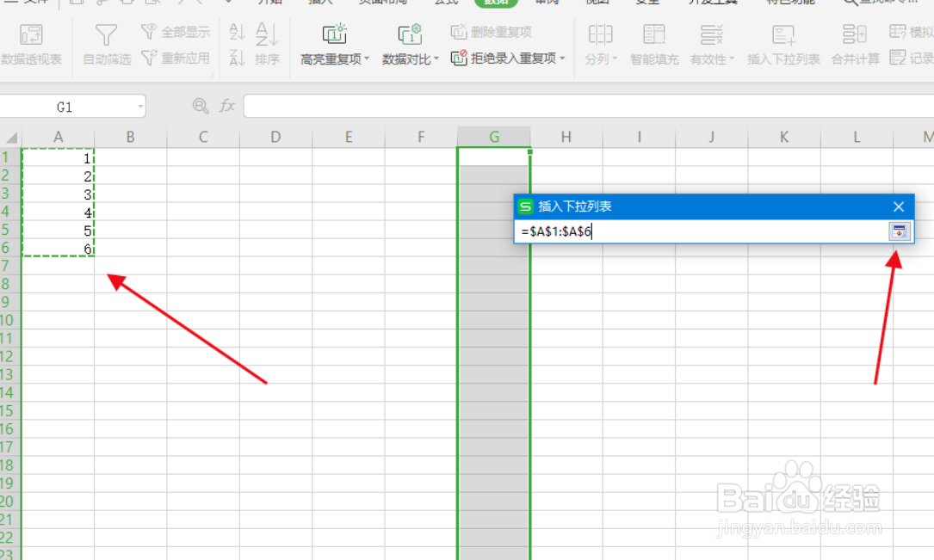
Task: Select column J header
Action: click(712, 138)
